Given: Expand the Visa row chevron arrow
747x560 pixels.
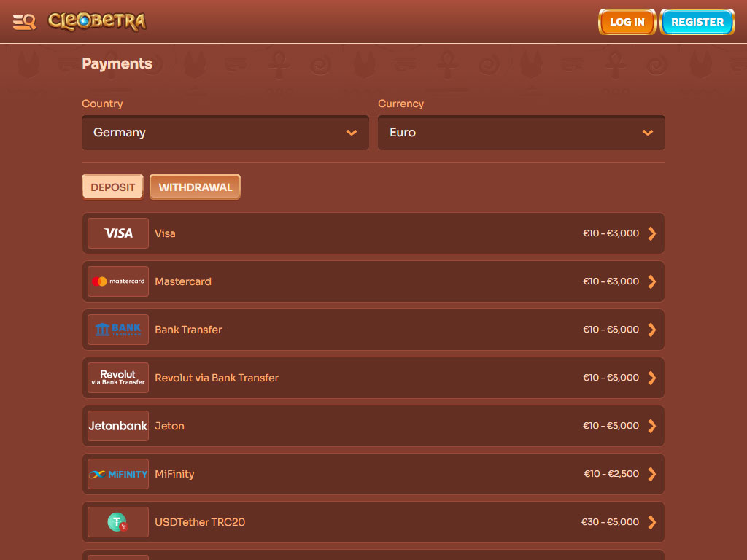Looking at the screenshot, I should click(652, 233).
